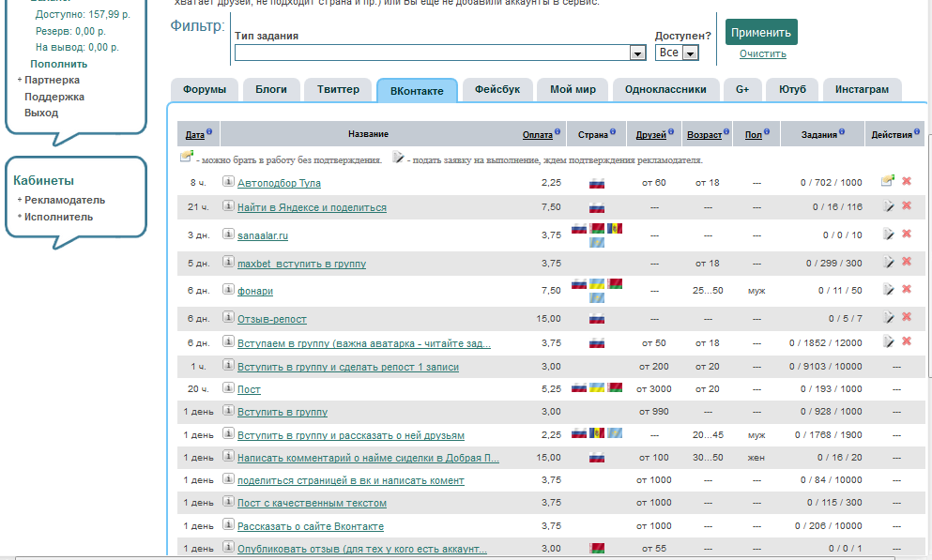Expand the Рекламодатель cabinet
932x560 pixels.
64,200
